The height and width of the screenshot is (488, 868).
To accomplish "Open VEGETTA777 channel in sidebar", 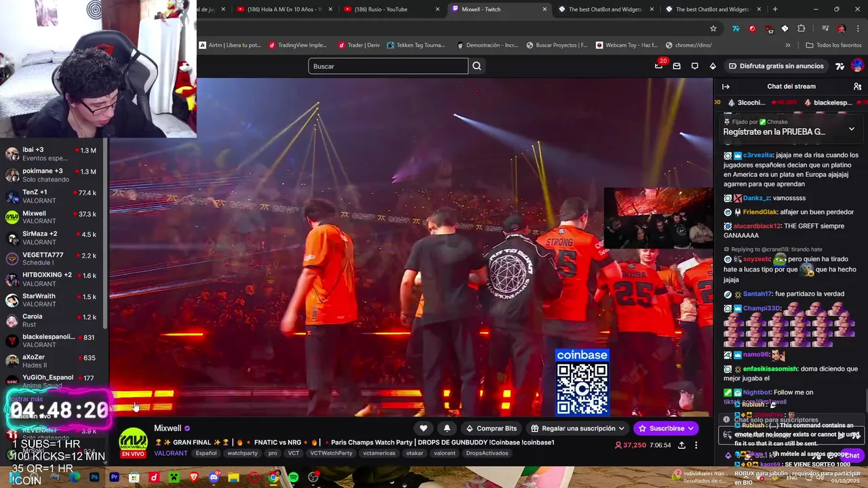I will [x=51, y=258].
